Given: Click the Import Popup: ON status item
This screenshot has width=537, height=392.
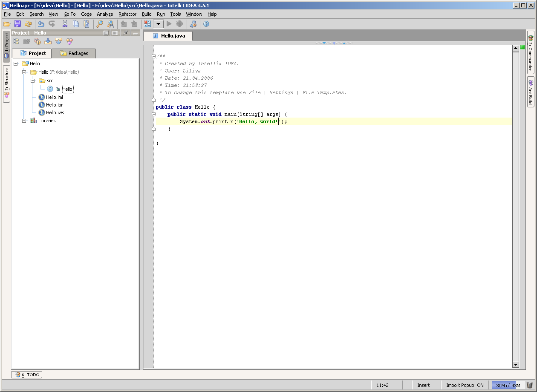Looking at the screenshot, I should pyautogui.click(x=465, y=385).
